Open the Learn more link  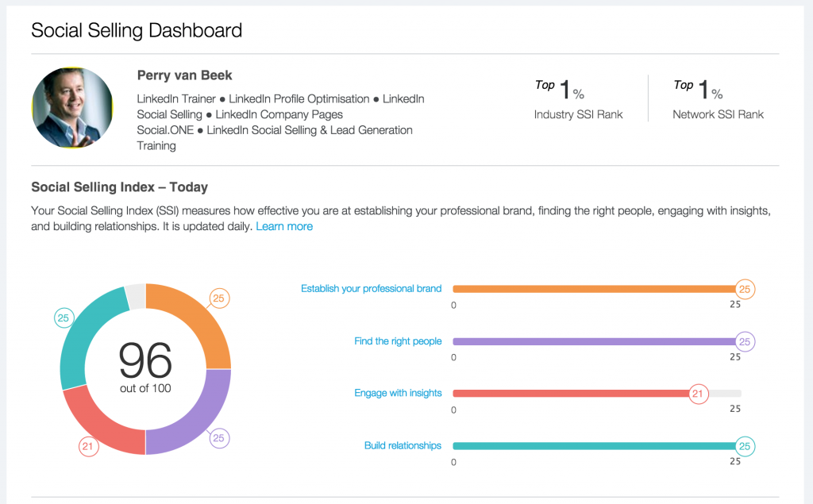284,226
